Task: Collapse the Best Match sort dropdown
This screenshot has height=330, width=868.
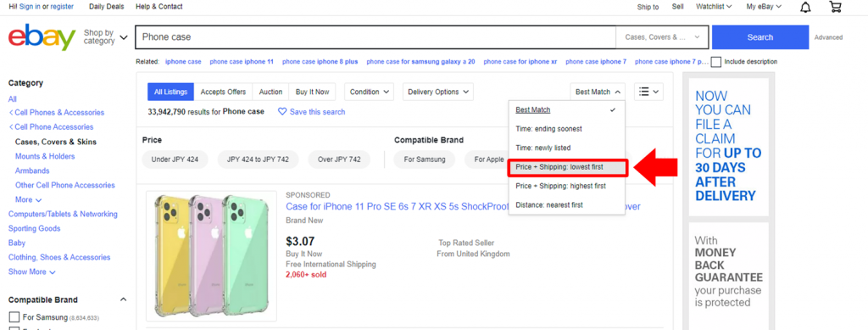Action: [598, 92]
